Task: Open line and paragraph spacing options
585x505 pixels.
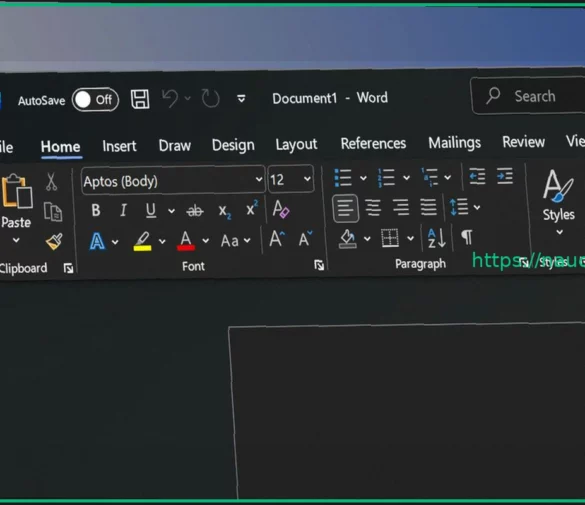Action: point(465,207)
